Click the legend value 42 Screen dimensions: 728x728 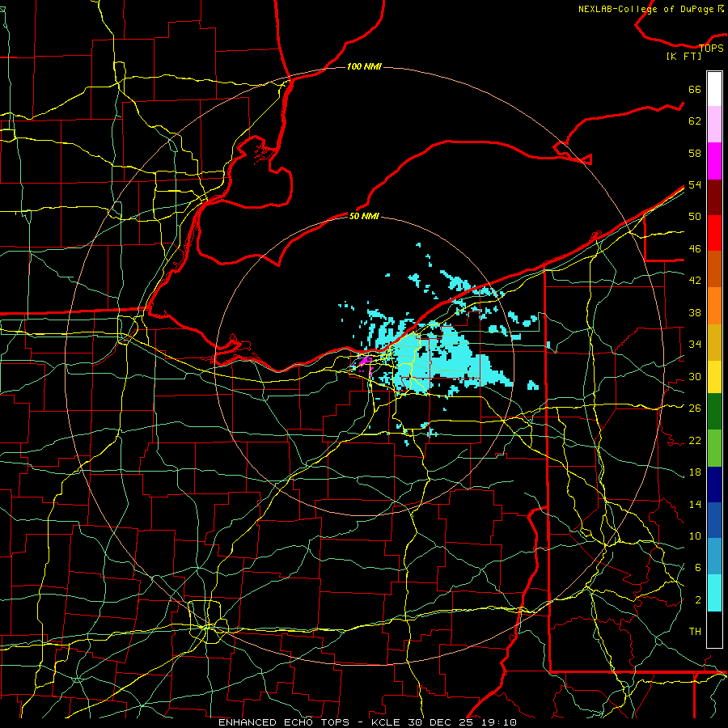tap(695, 280)
